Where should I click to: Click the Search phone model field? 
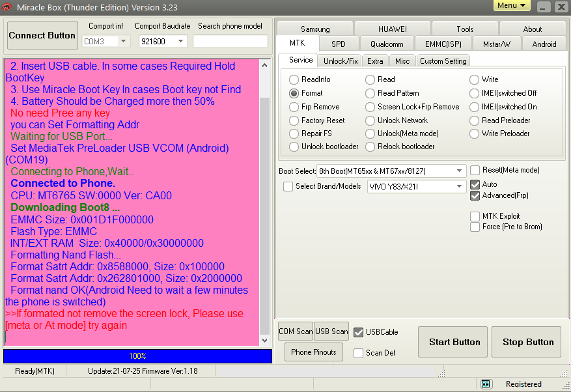point(230,41)
